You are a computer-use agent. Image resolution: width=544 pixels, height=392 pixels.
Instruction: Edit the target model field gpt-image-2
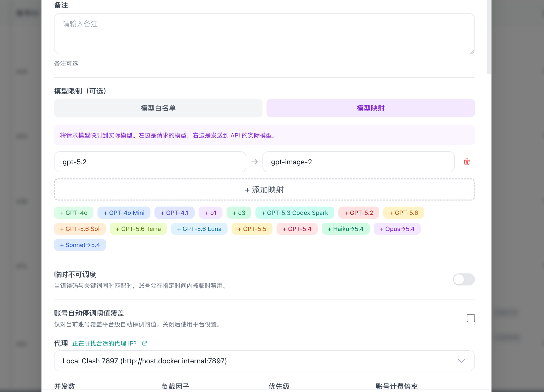coord(358,162)
